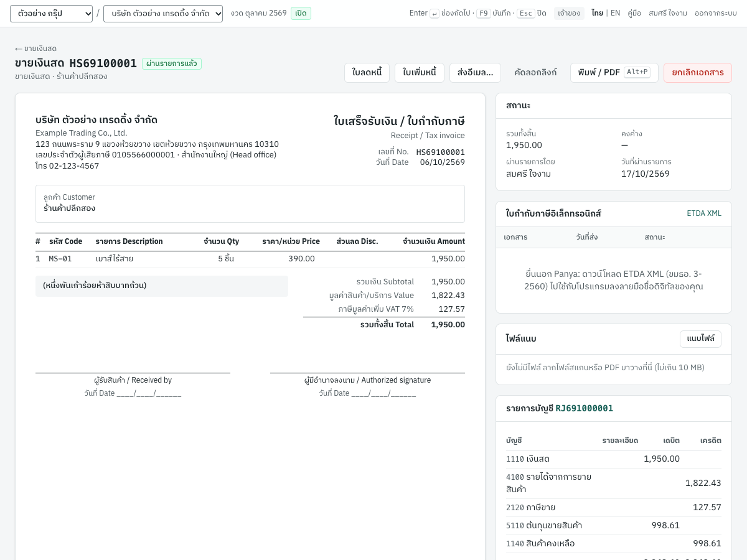Click customer name ร้านค้าปลีกสอง in Customer box
Viewport: 747px width, 560px height.
[x=69, y=208]
